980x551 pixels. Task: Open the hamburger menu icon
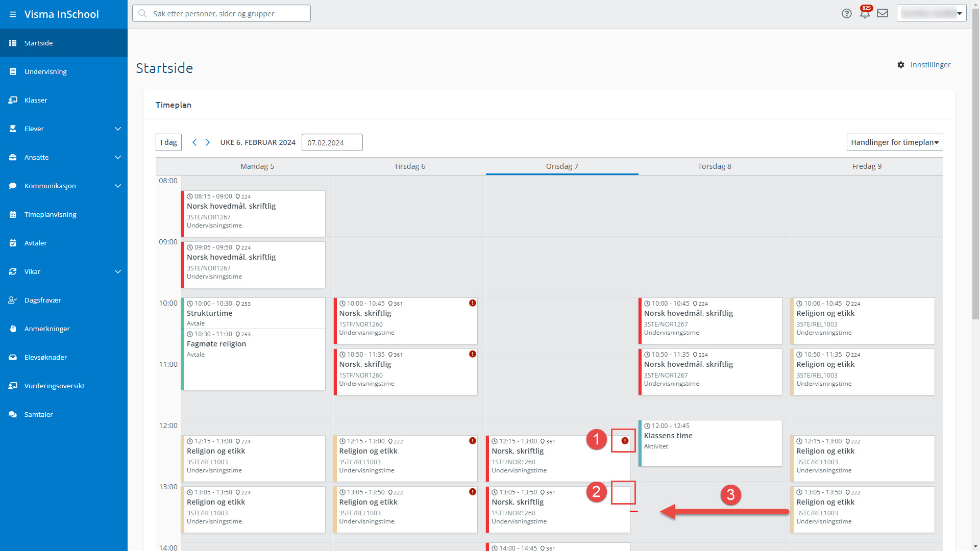[x=13, y=14]
